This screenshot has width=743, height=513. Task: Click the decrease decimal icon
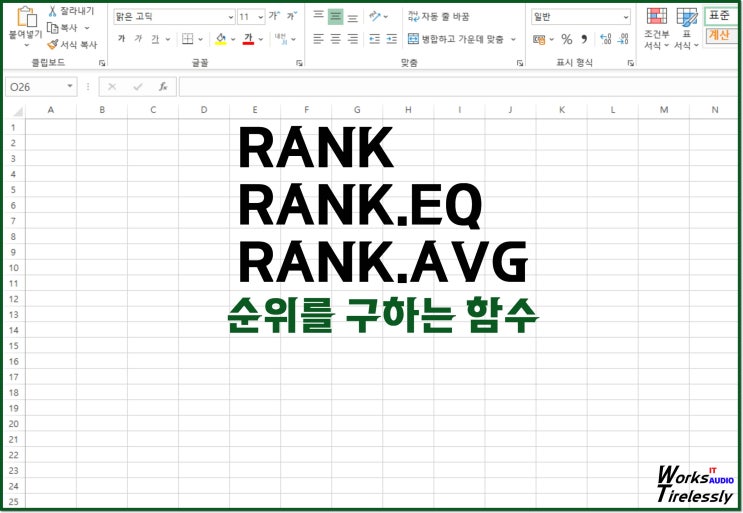pyautogui.click(x=623, y=39)
